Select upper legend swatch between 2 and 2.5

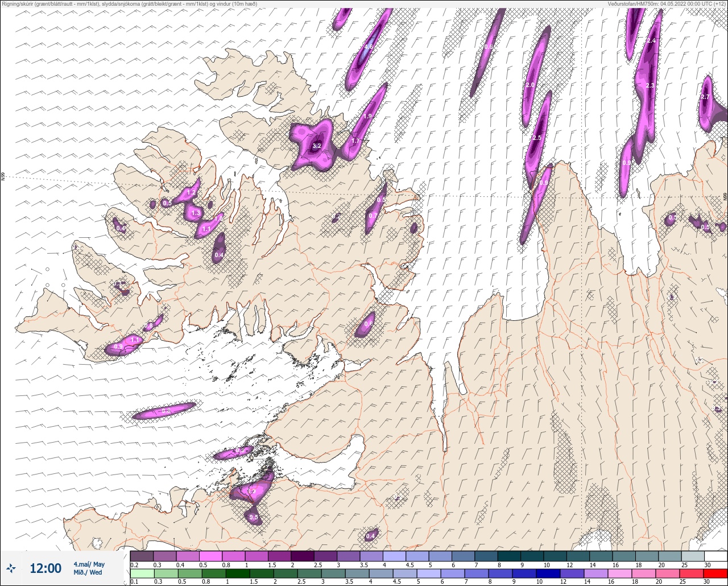point(302,556)
